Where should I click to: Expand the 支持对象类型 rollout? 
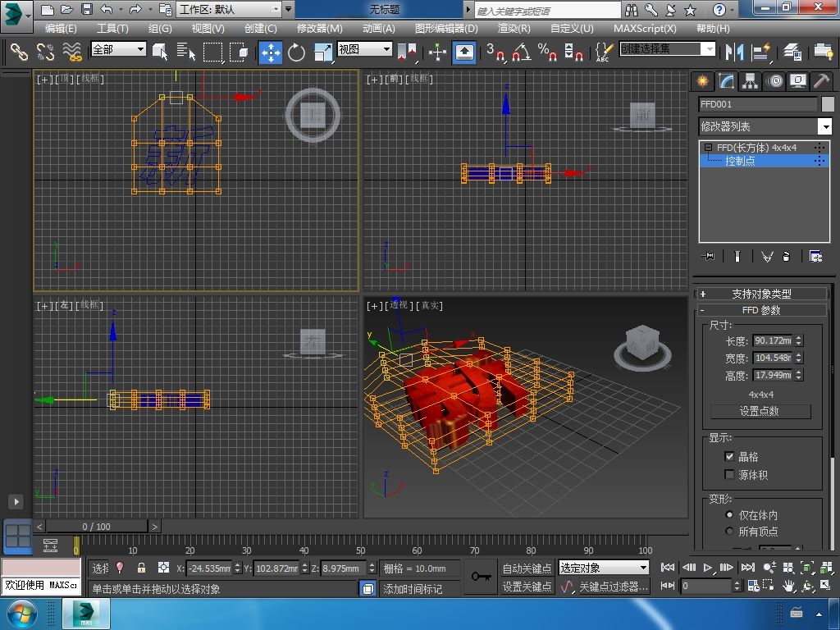pyautogui.click(x=761, y=294)
